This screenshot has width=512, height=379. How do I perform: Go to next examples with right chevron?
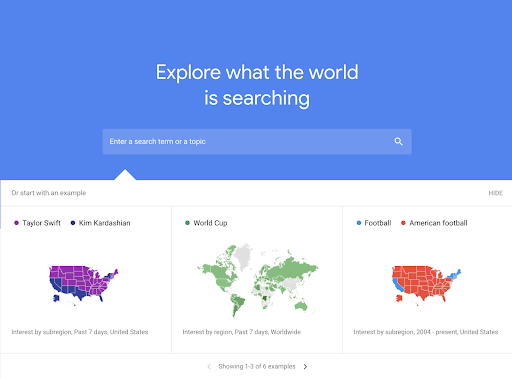305,366
